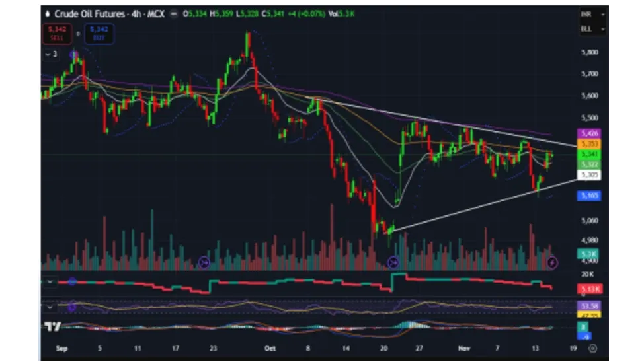The height and width of the screenshot is (362, 644).
Task: Collapse the indicator legend showing 3
Action: click(52, 54)
